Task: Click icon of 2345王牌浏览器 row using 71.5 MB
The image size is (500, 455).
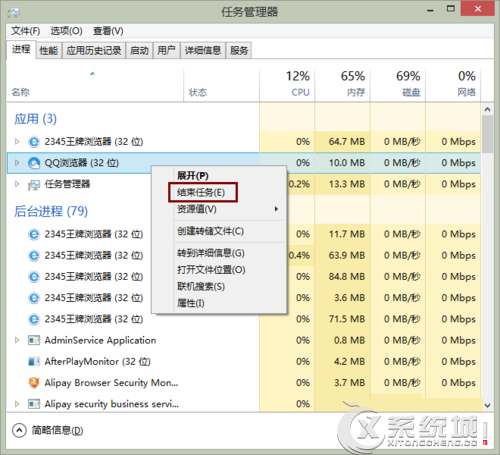Action: pos(34,319)
